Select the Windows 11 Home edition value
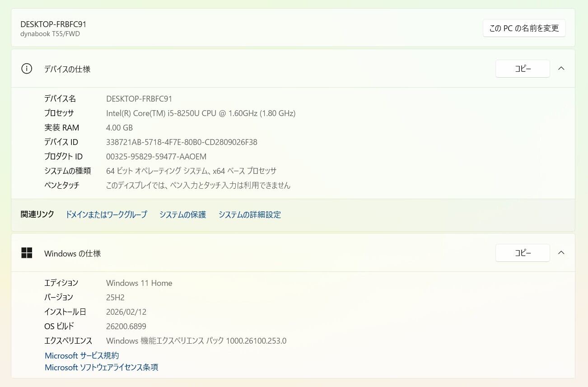 (139, 283)
